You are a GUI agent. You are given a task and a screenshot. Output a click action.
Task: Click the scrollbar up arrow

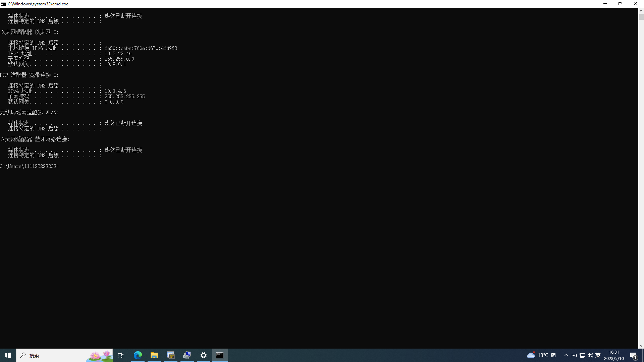point(641,11)
